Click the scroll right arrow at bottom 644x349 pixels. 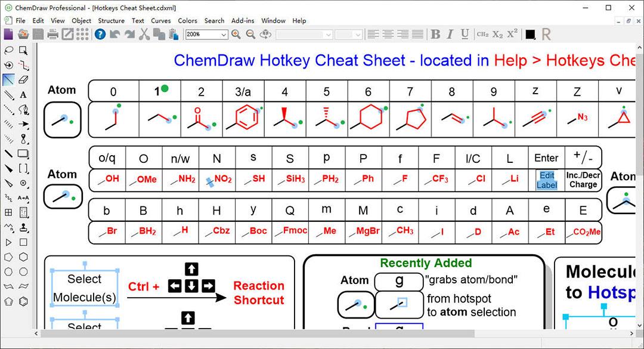(x=632, y=333)
